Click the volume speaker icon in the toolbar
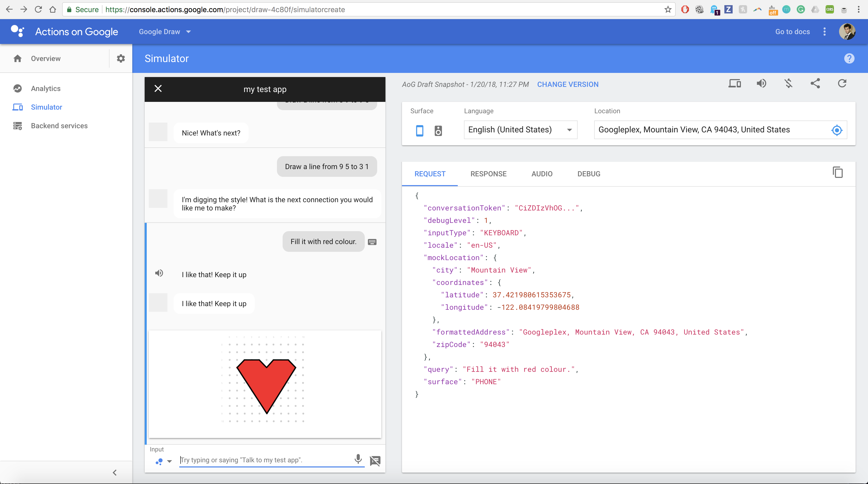This screenshot has height=484, width=868. click(762, 84)
